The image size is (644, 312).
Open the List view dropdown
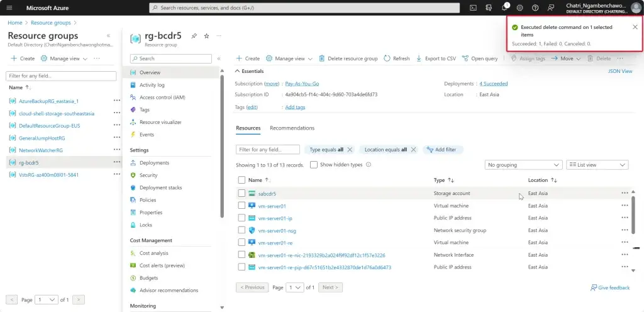597,165
